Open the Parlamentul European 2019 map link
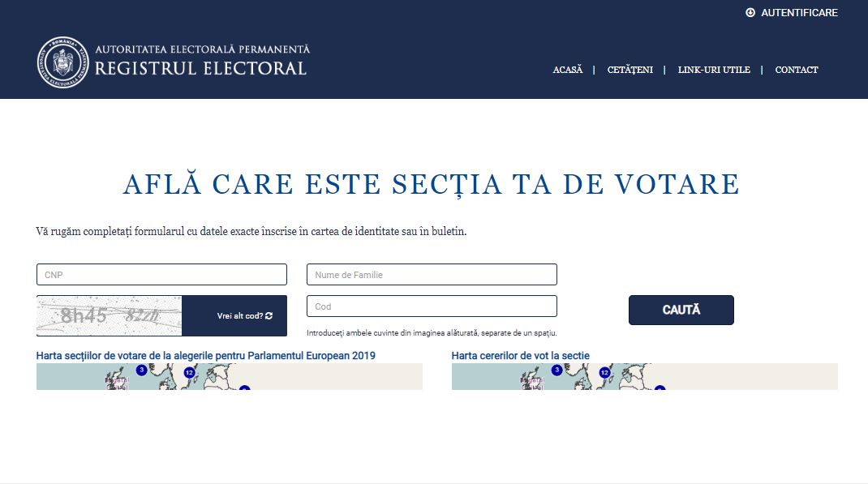Image resolution: width=868 pixels, height=484 pixels. (206, 356)
